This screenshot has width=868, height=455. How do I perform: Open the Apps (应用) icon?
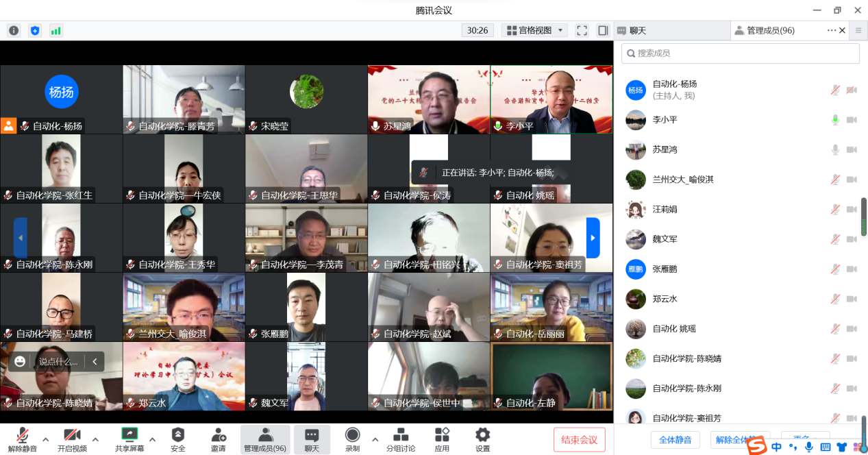click(442, 435)
